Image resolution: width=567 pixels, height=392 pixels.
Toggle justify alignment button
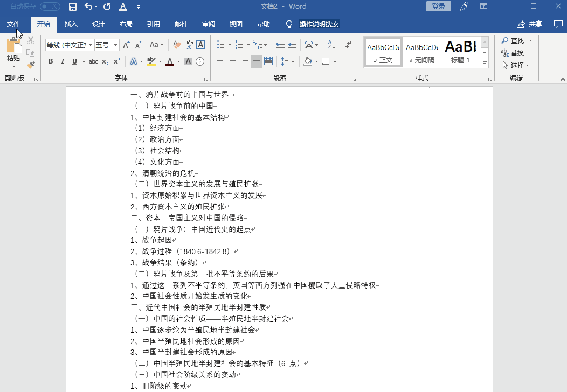(x=257, y=61)
